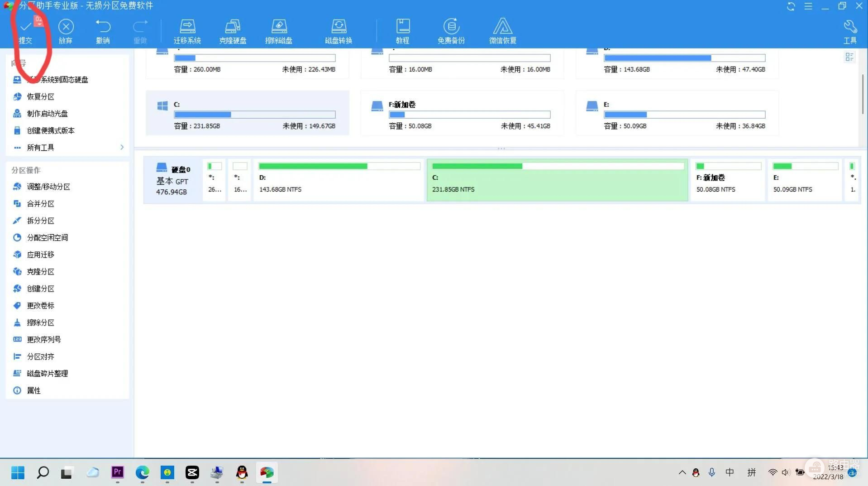
Task: Click the 拼 IME mode indicator
Action: click(752, 472)
